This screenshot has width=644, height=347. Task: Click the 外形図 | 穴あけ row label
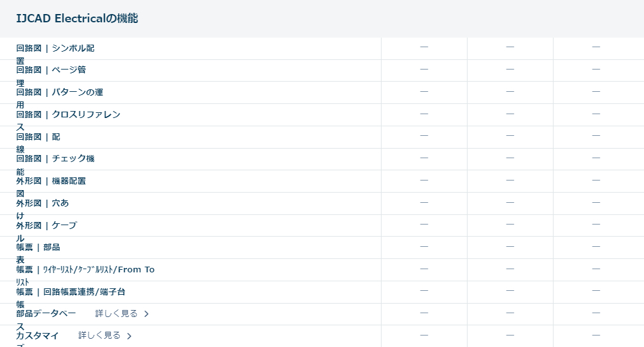tap(43, 203)
